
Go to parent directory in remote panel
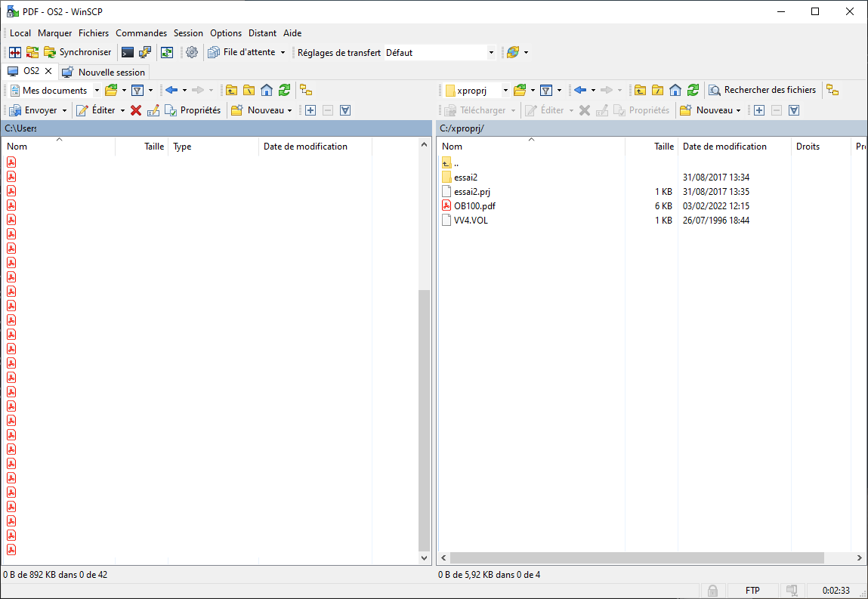pos(640,91)
